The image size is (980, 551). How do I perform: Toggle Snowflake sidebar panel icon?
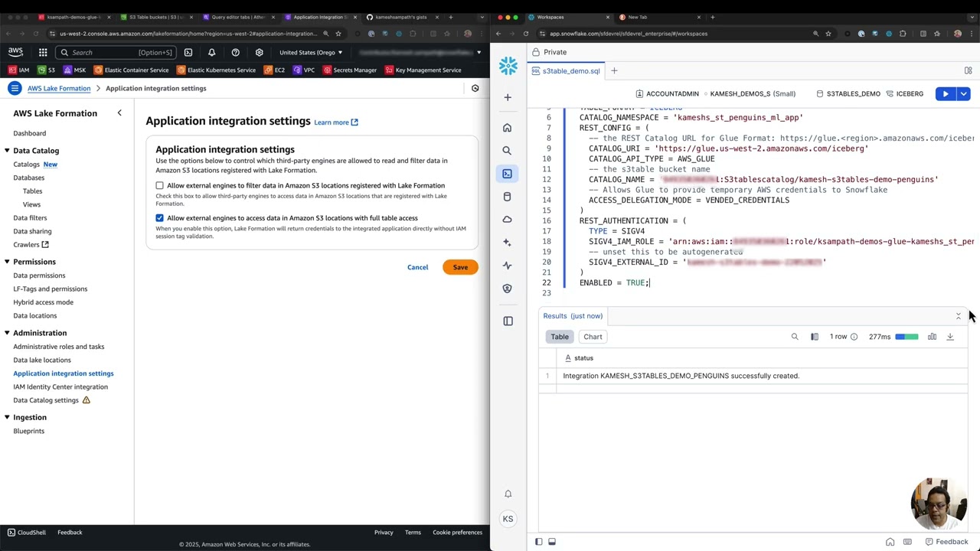(508, 321)
